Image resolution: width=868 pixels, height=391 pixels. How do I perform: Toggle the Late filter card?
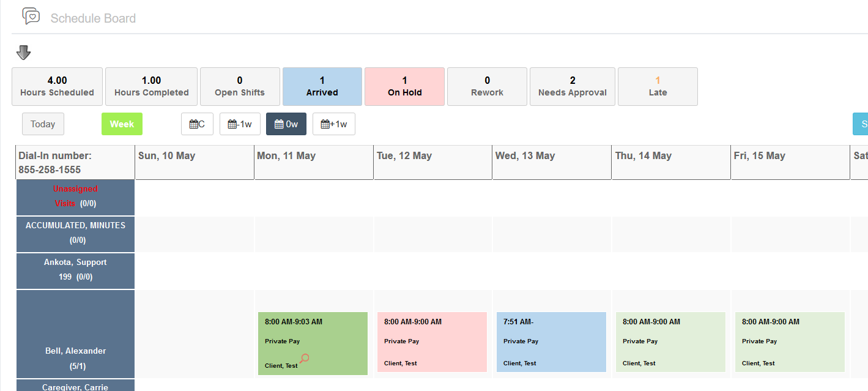(658, 86)
